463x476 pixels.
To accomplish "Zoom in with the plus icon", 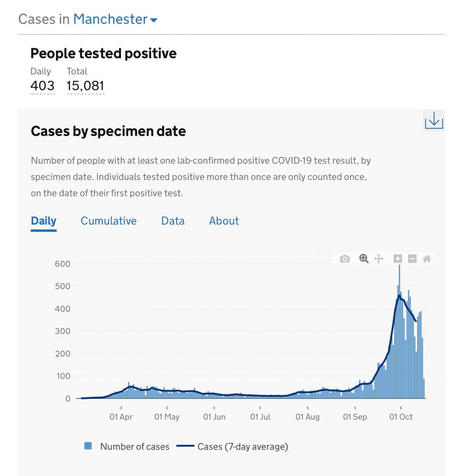I will pos(398,259).
